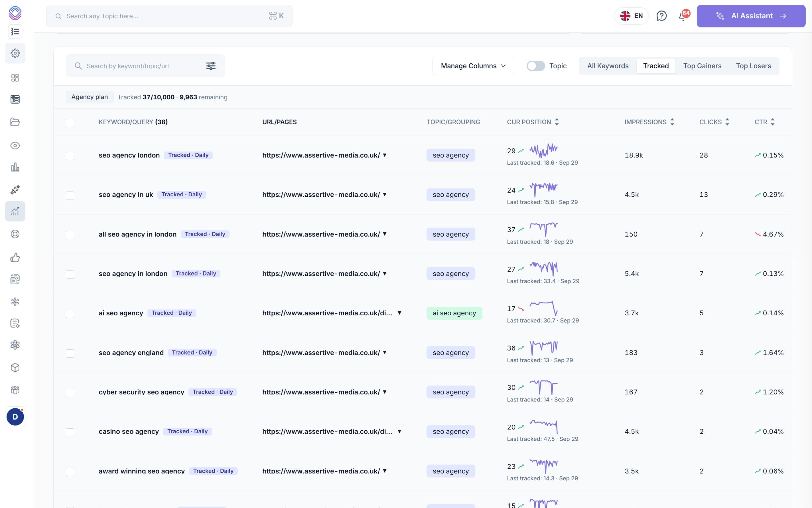Change language via EN button
Screen dimensions: 812x508
(x=631, y=16)
